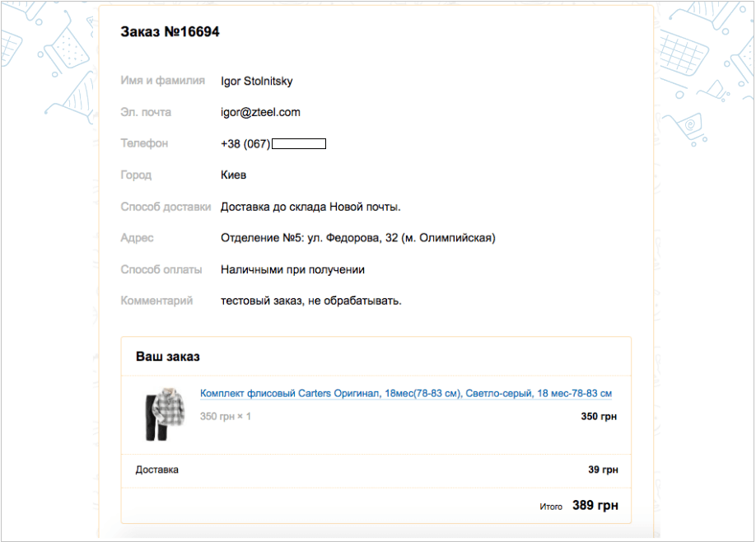The height and width of the screenshot is (542, 756).
Task: Click the Итого label
Action: [x=551, y=507]
